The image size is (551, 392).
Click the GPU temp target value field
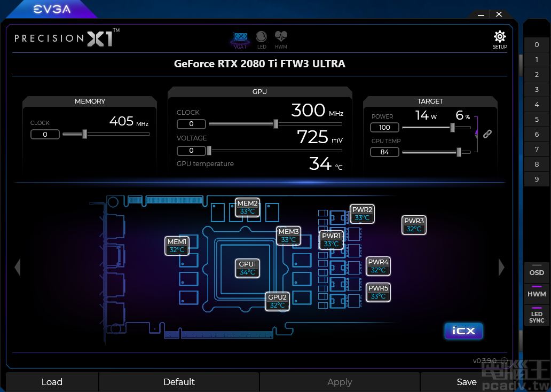coord(384,152)
